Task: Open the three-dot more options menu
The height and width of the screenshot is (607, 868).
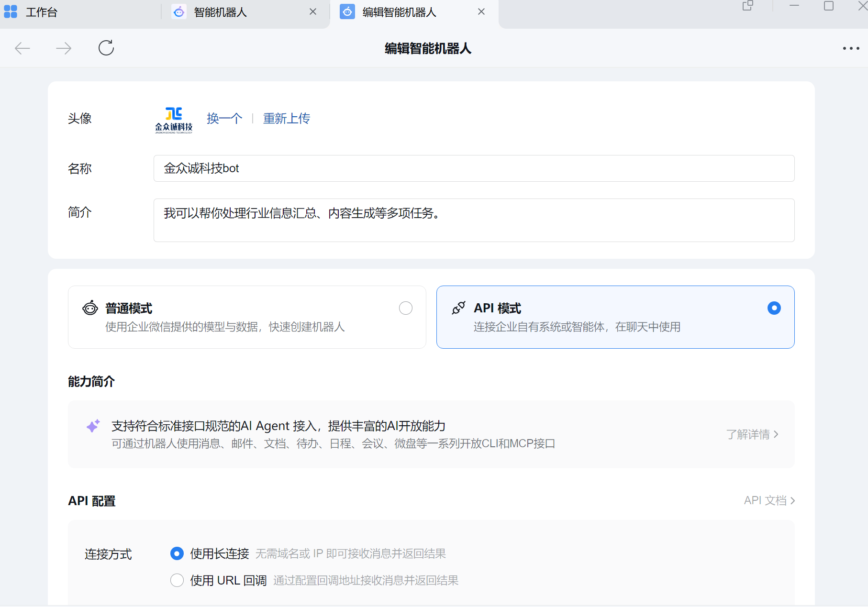Action: point(851,48)
